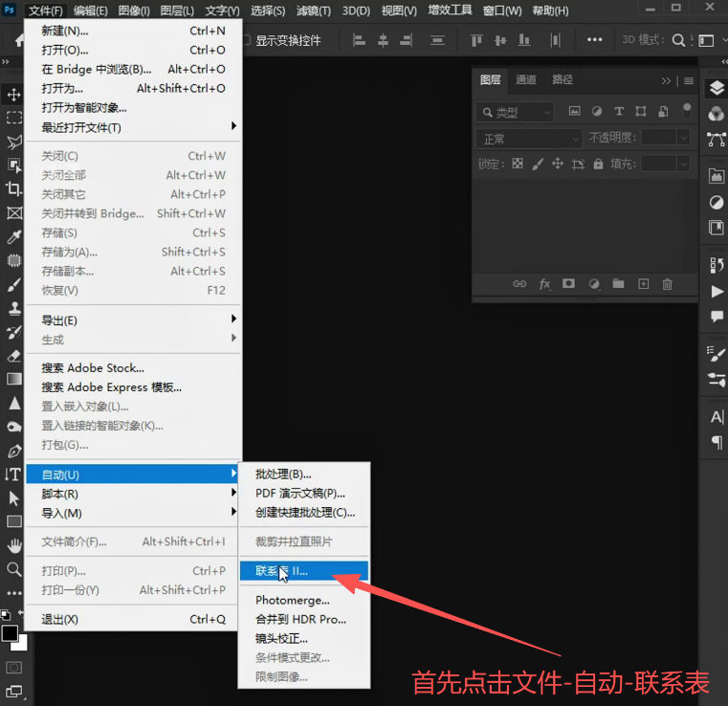728x706 pixels.
Task: Select the Vertical Type tool
Action: click(x=13, y=474)
